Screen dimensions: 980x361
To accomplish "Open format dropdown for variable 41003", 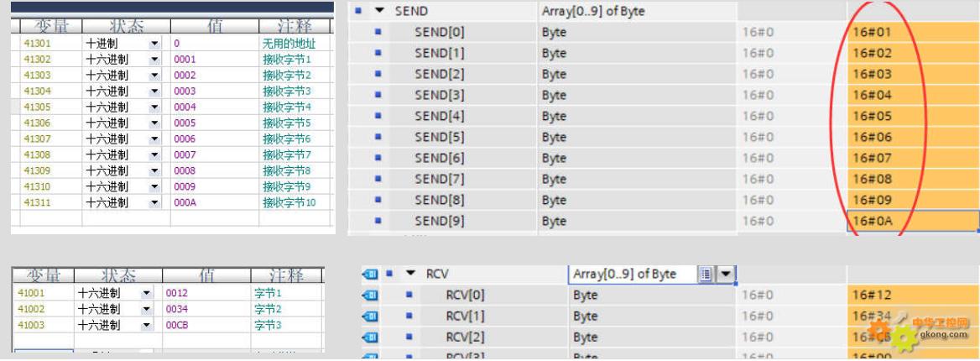I will (x=146, y=326).
